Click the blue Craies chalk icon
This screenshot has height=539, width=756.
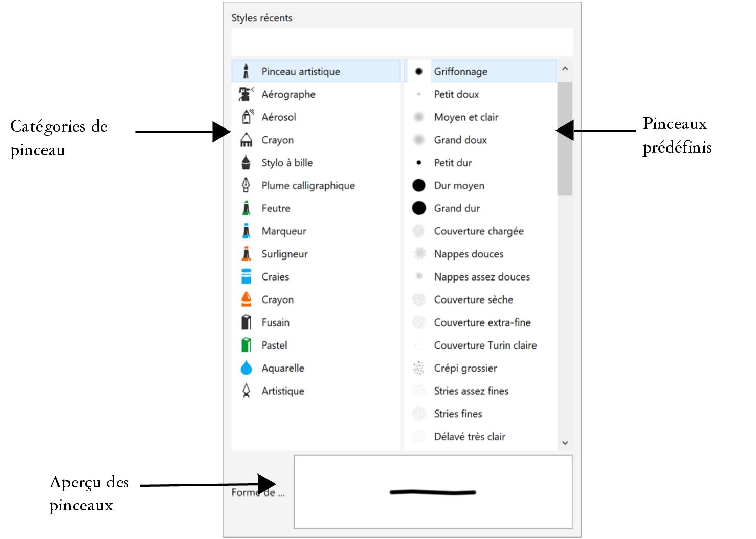(x=246, y=277)
